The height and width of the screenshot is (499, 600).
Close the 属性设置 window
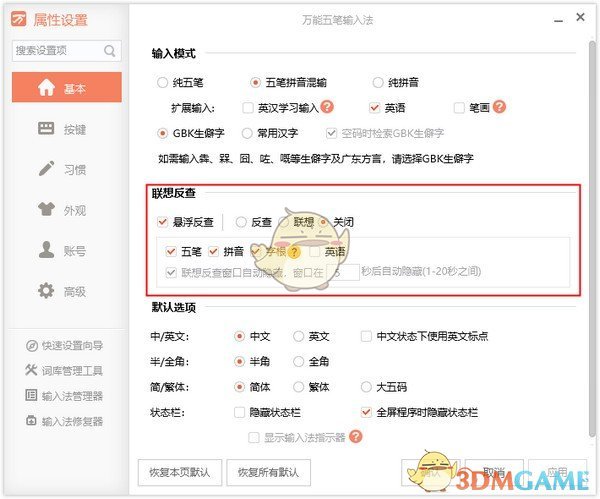(x=580, y=17)
